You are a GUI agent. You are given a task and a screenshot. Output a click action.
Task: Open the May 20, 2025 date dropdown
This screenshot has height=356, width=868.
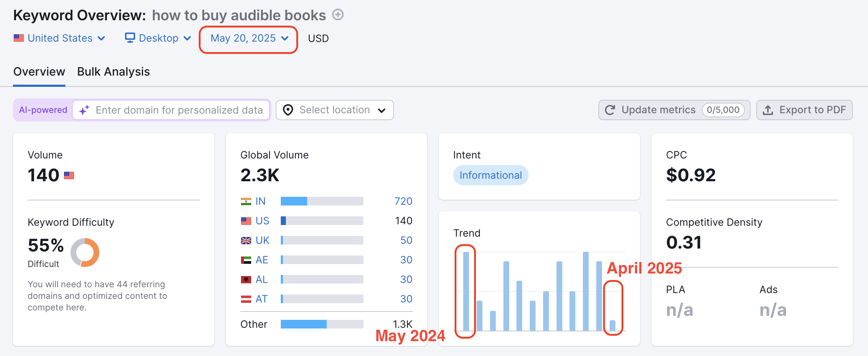[248, 39]
